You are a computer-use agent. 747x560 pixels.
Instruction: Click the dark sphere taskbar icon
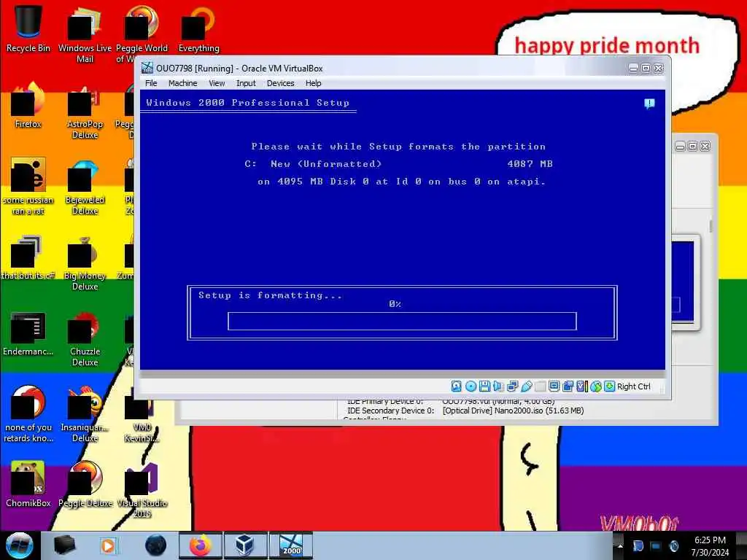pos(156,545)
